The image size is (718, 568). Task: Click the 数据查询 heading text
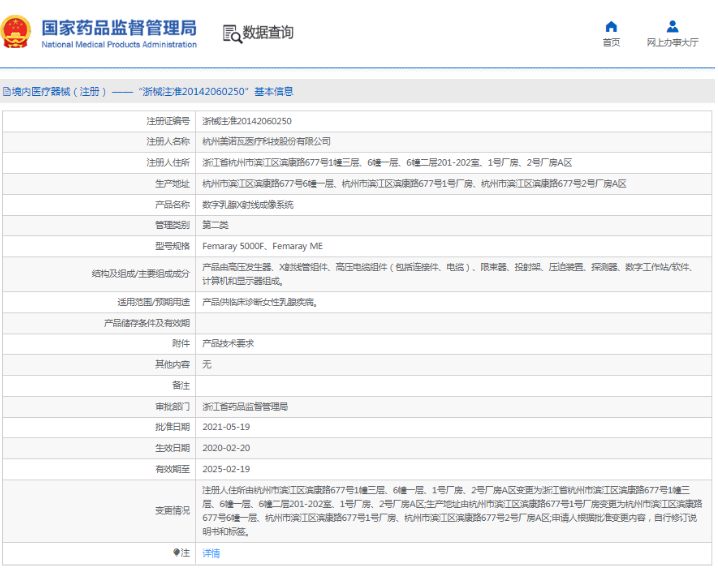(268, 33)
